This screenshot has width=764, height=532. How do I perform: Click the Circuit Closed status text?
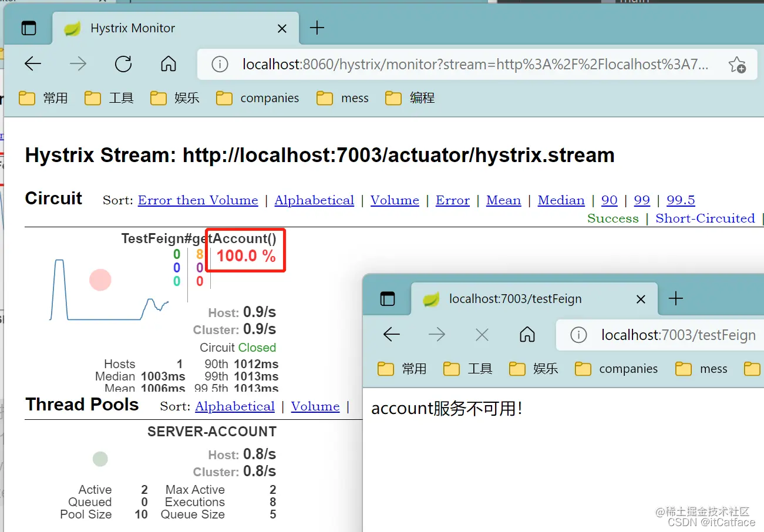tap(238, 348)
